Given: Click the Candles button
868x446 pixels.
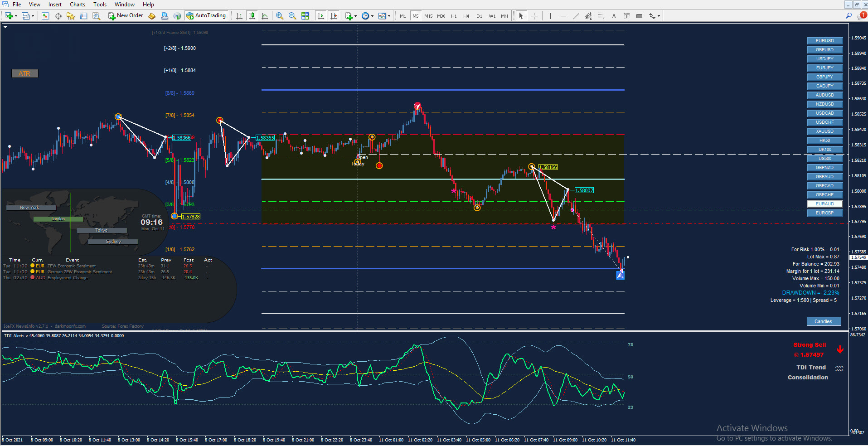Looking at the screenshot, I should [x=824, y=321].
